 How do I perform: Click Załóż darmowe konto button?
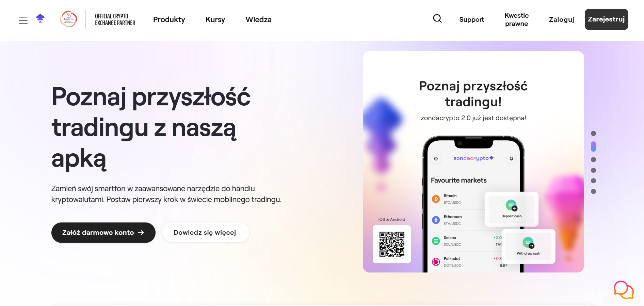click(103, 232)
